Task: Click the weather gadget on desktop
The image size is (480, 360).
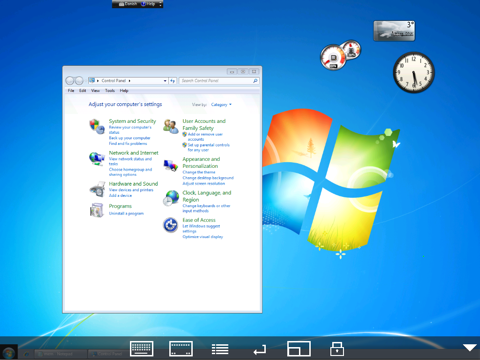Action: point(394,31)
